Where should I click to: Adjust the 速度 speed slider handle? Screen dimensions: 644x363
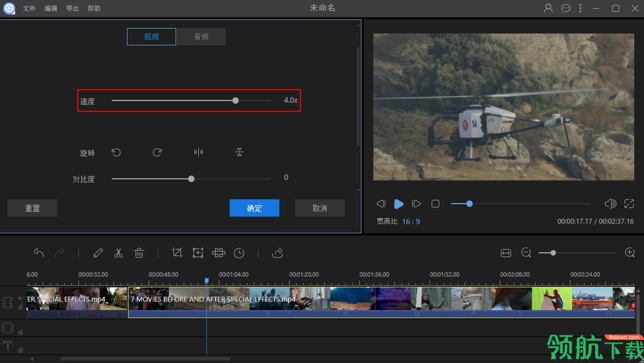tap(236, 100)
